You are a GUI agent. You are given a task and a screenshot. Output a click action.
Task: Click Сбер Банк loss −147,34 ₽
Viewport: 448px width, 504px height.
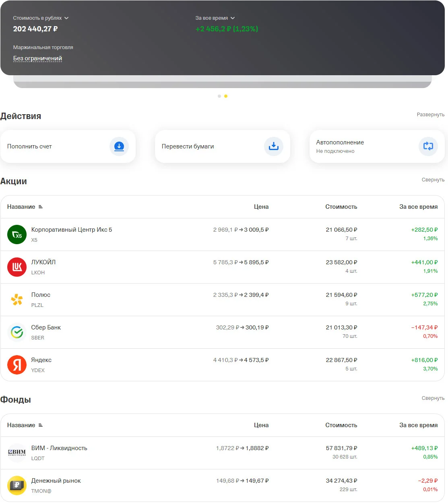click(x=424, y=327)
